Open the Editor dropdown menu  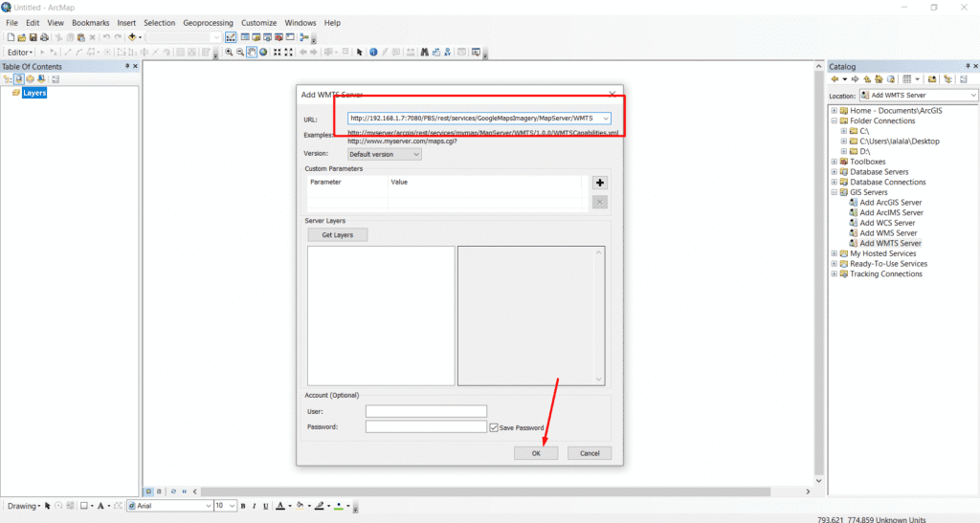click(x=20, y=53)
